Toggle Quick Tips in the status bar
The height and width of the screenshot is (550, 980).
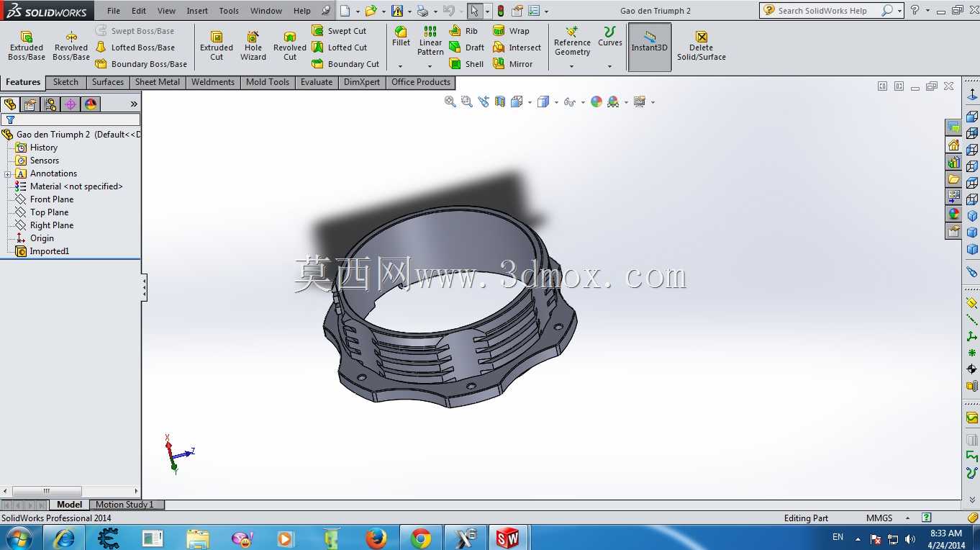coord(927,518)
